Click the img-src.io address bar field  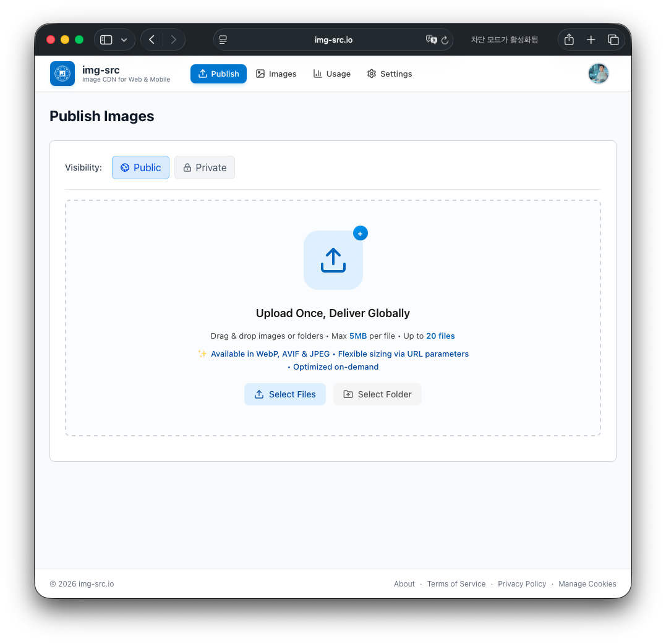click(x=333, y=40)
